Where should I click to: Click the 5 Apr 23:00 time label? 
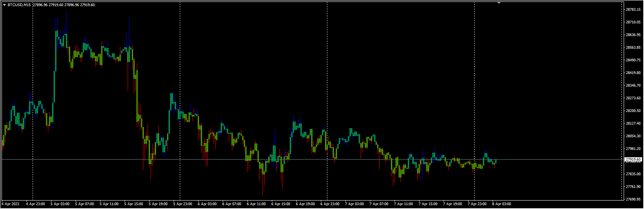182,204
